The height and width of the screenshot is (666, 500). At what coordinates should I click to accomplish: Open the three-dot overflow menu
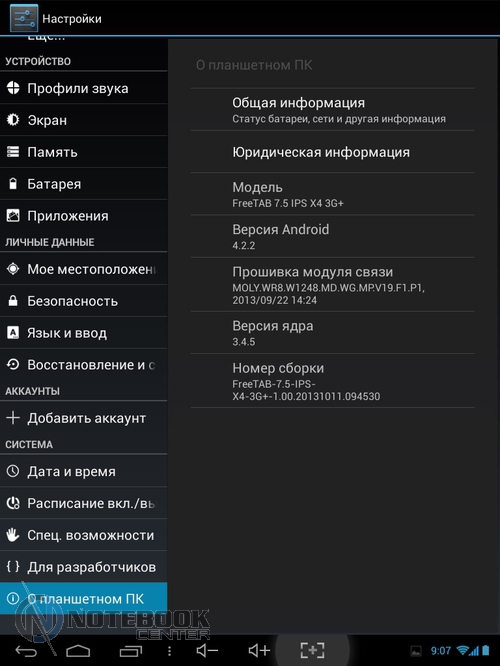pyautogui.click(x=169, y=650)
